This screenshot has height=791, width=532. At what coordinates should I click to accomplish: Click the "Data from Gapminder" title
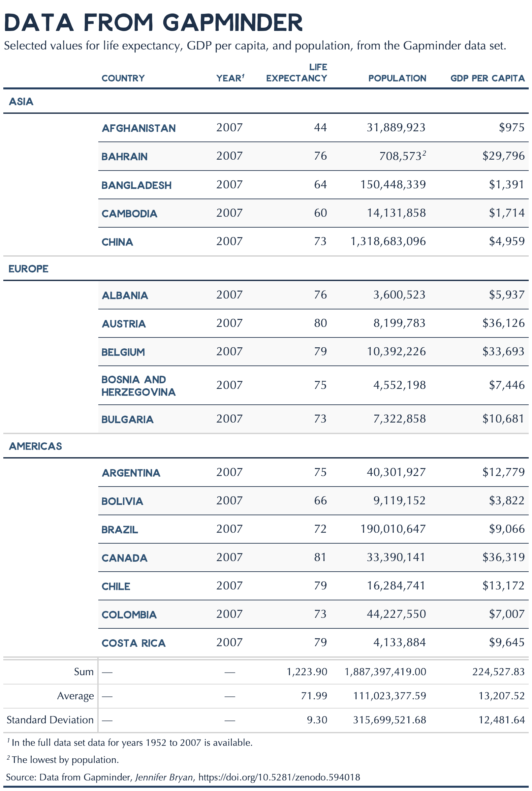(153, 23)
